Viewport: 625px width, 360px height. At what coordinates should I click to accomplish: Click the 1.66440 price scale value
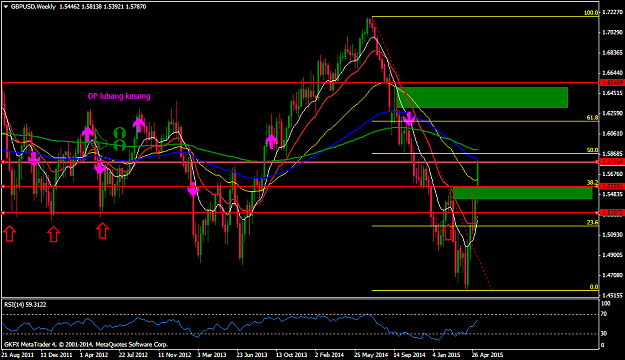613,73
